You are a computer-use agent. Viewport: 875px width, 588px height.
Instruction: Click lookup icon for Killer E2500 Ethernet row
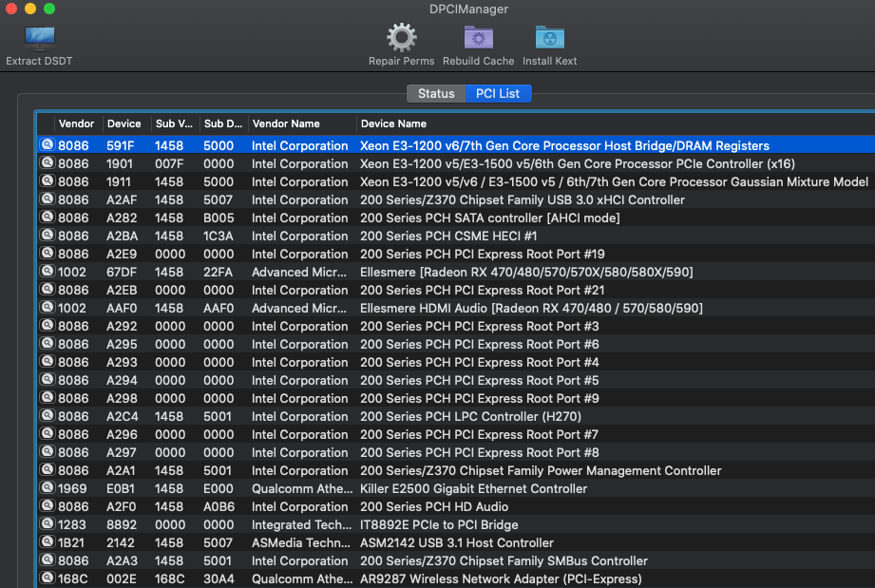click(x=47, y=489)
